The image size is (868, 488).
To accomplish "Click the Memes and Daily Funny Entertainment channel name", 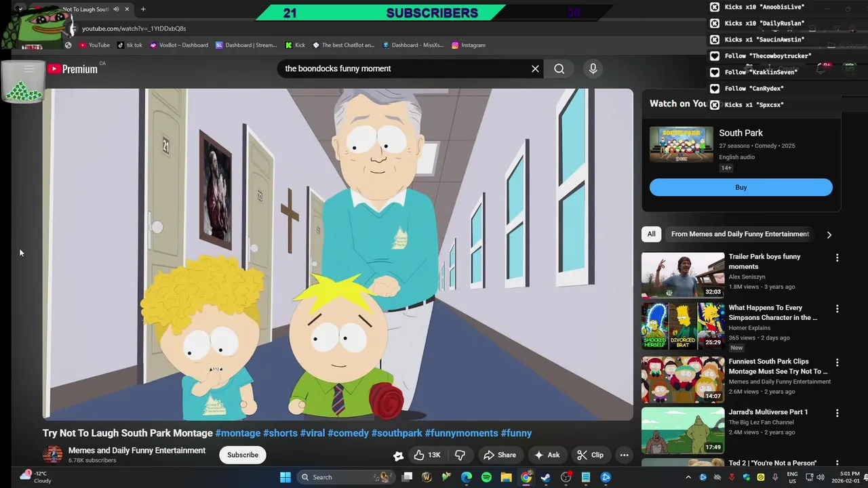I will [x=137, y=450].
